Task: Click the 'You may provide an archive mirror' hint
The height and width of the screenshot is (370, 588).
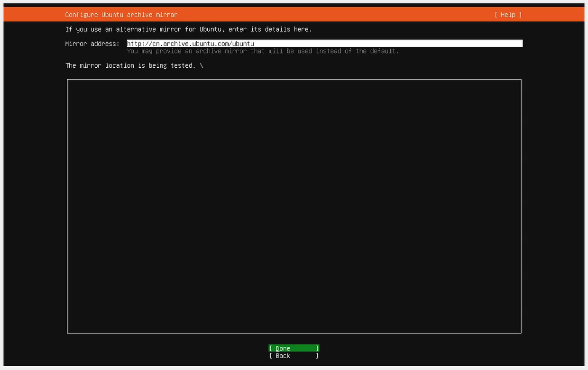Action: point(263,51)
